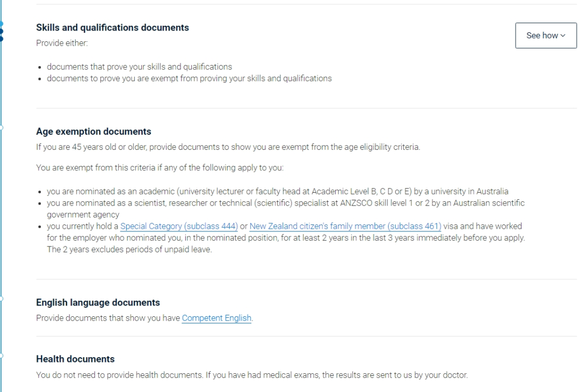This screenshot has height=392, width=580.
Task: Click bullet "documents that prove your skills and qualifications"
Action: click(140, 67)
